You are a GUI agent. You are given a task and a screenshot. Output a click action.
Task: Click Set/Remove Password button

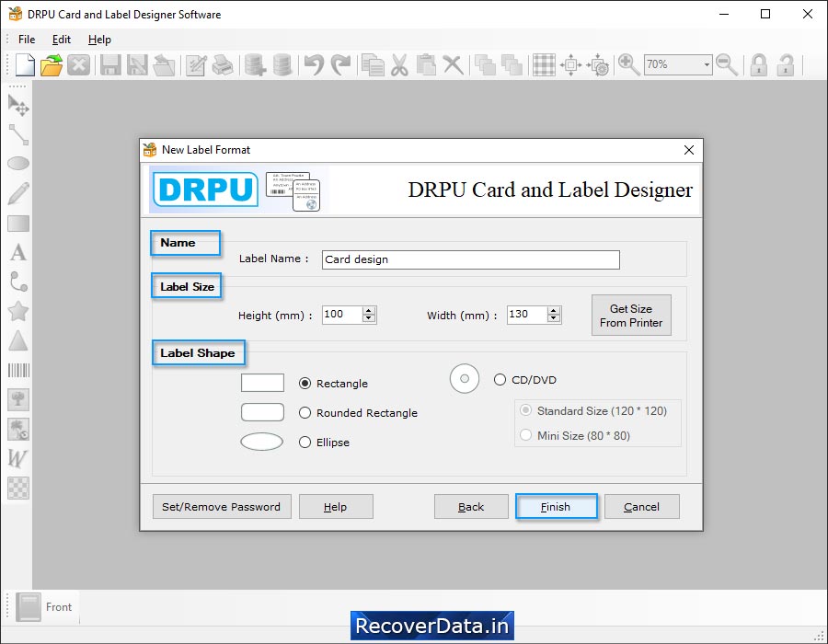pos(222,507)
